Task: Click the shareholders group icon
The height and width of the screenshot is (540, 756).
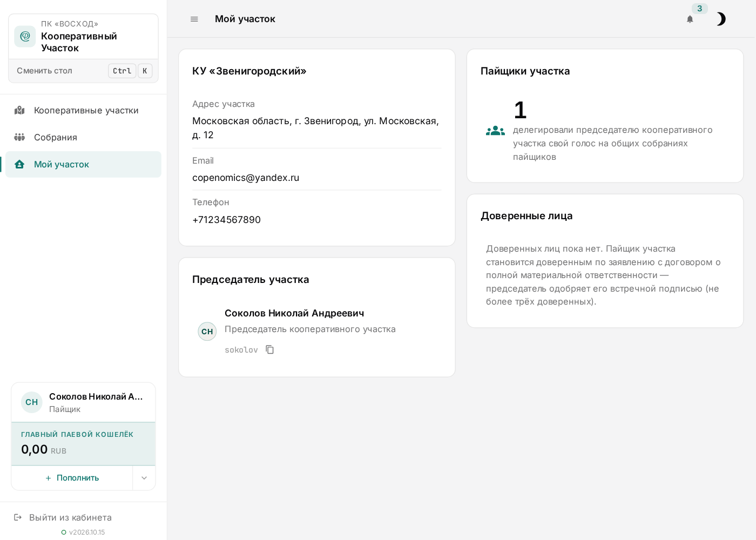Action: (495, 131)
